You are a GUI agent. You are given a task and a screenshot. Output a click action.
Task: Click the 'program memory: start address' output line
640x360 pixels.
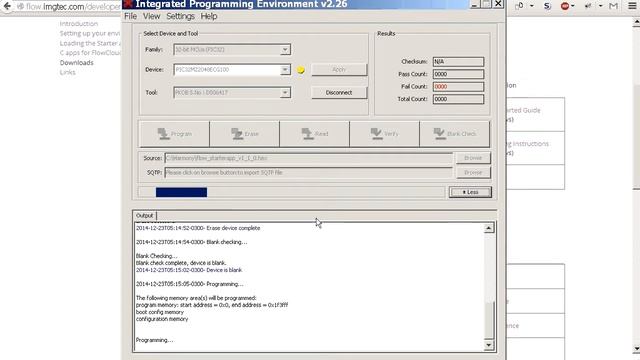[x=212, y=305]
